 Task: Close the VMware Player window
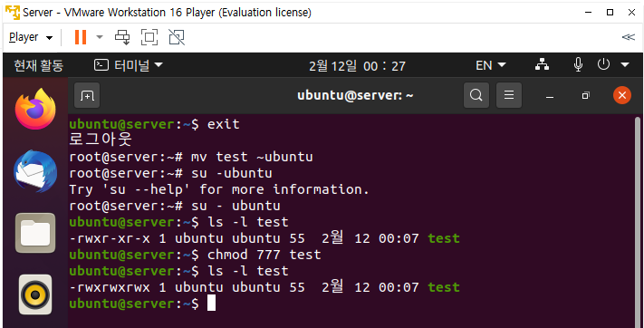point(631,13)
